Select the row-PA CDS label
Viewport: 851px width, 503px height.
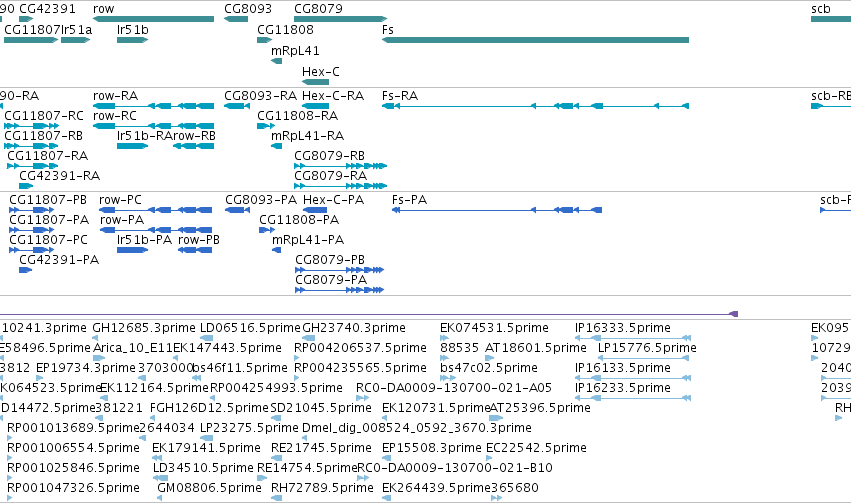(x=122, y=220)
